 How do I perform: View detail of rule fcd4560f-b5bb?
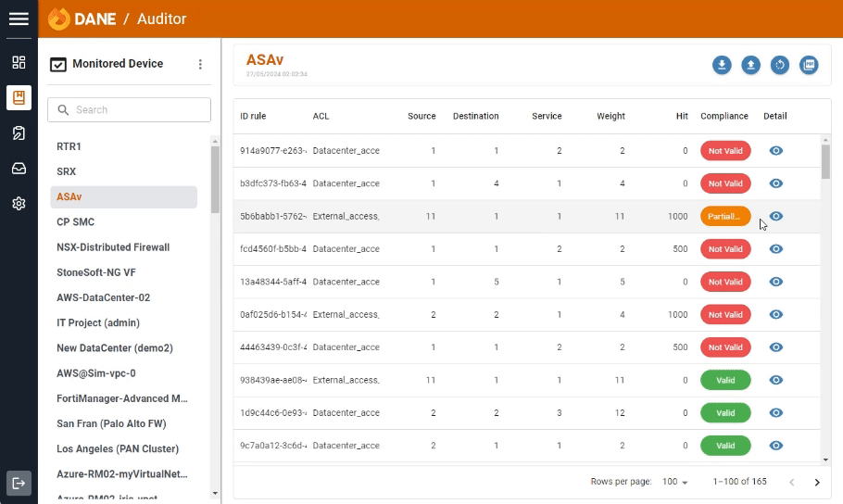[x=775, y=249]
